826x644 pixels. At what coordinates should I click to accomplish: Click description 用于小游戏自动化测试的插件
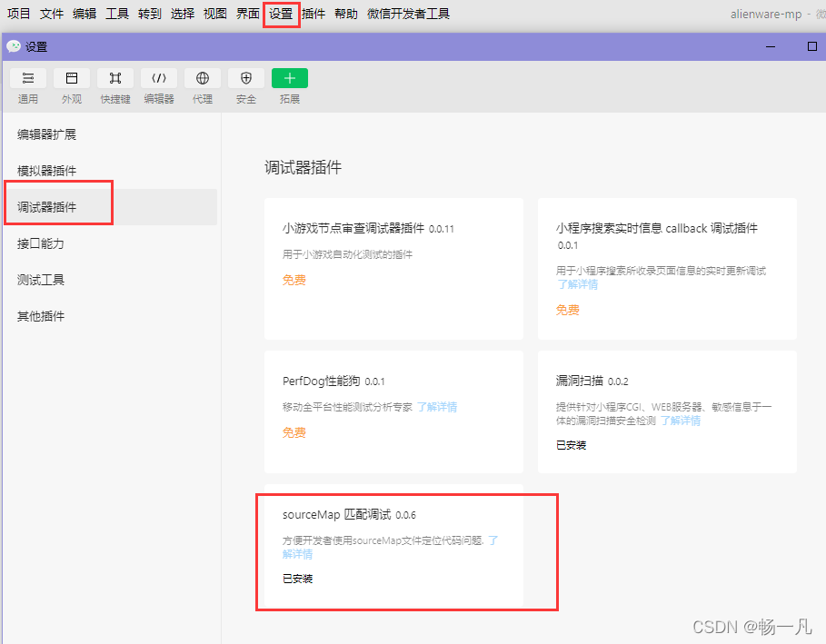pyautogui.click(x=347, y=254)
